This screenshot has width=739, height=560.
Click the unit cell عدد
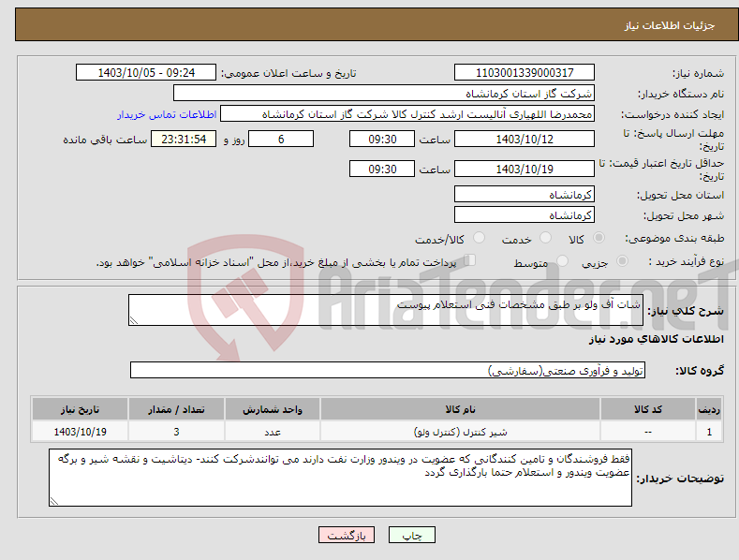[x=273, y=432]
